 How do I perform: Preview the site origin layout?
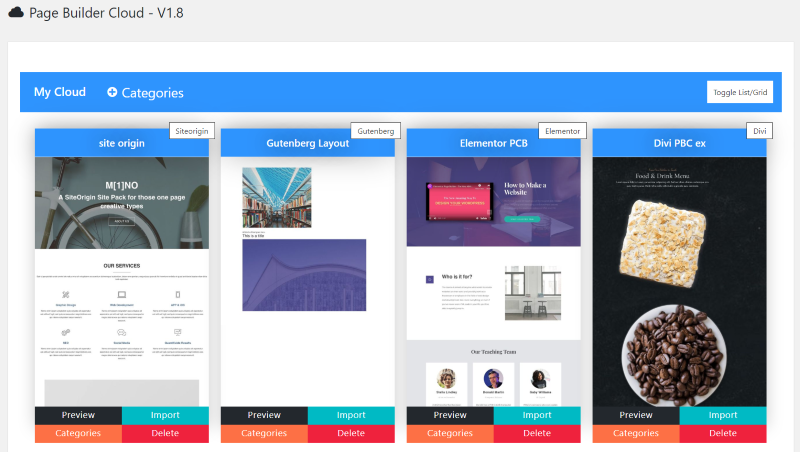click(78, 415)
